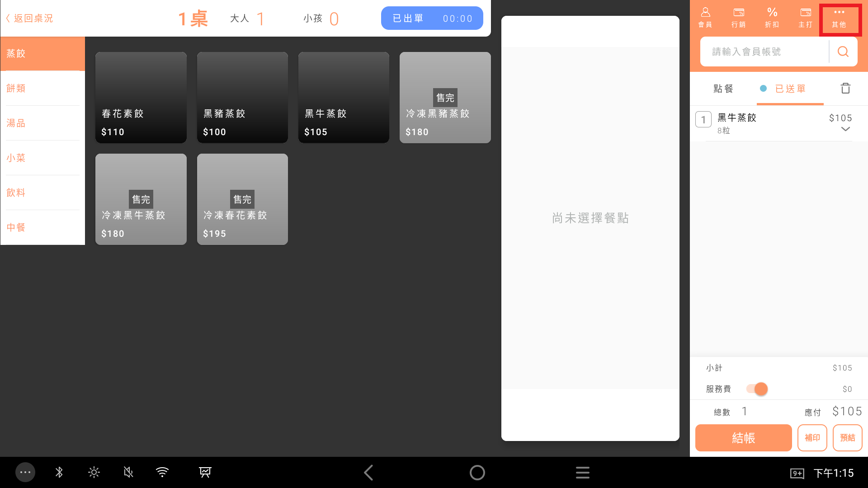Click the trash can delete icon

tap(845, 88)
